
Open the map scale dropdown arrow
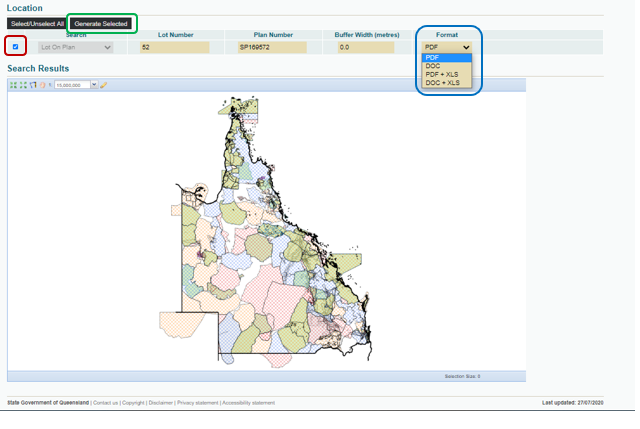(94, 84)
